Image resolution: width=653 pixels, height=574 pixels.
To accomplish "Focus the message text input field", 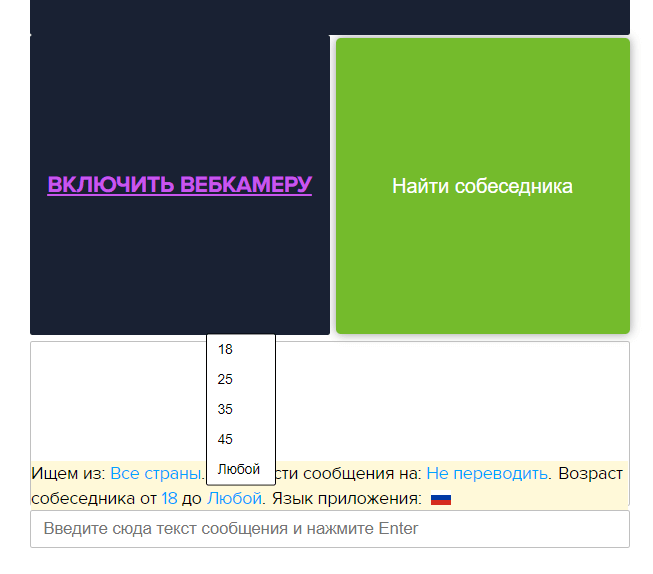I will click(330, 529).
